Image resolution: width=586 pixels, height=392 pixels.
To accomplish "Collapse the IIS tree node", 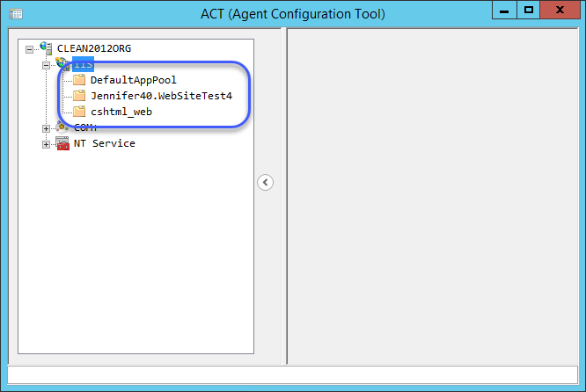I will 46,65.
